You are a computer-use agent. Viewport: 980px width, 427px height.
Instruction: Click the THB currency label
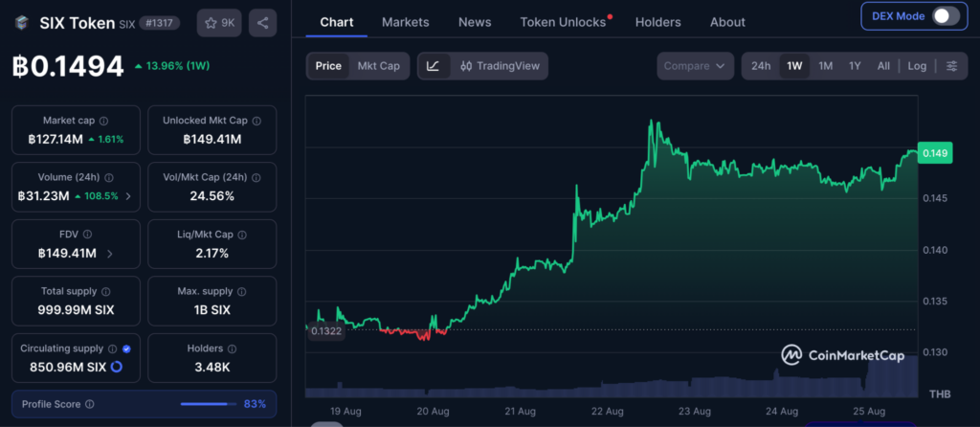pyautogui.click(x=940, y=393)
